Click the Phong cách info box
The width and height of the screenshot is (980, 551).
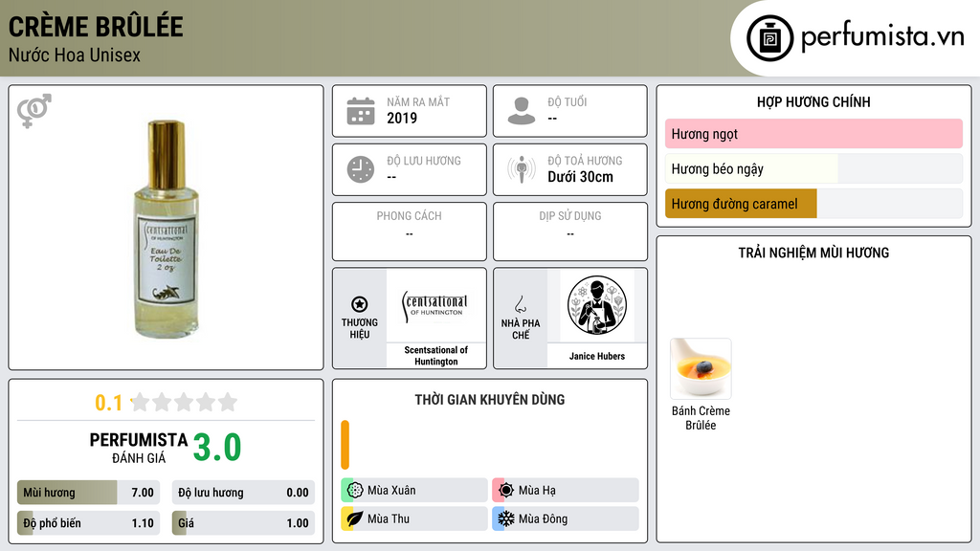coord(410,231)
